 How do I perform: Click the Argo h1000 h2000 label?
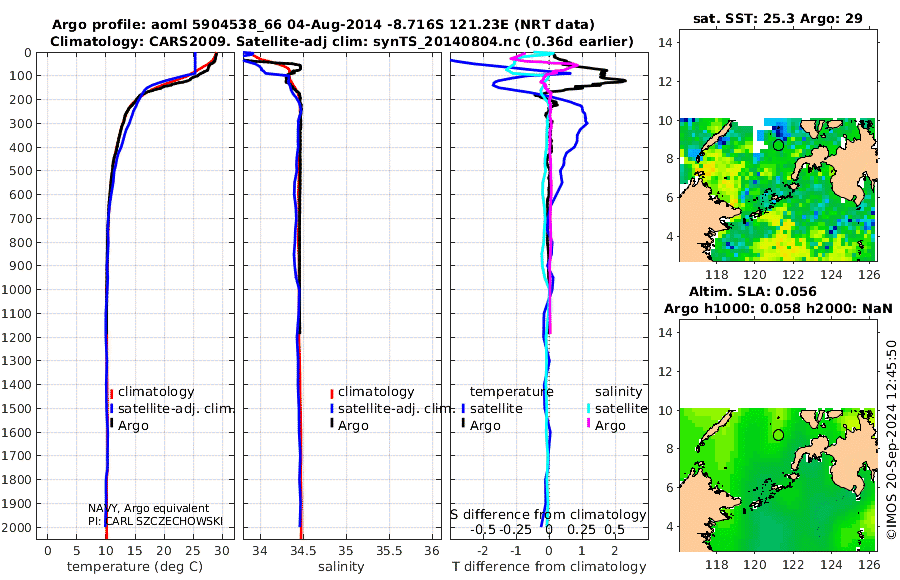pyautogui.click(x=778, y=308)
